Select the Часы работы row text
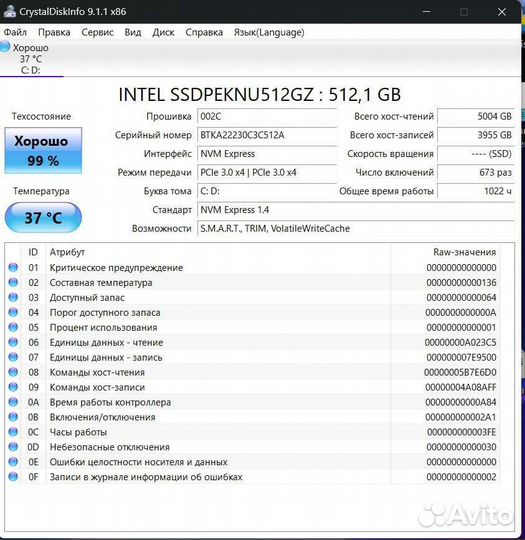The height and width of the screenshot is (540, 525). click(78, 432)
